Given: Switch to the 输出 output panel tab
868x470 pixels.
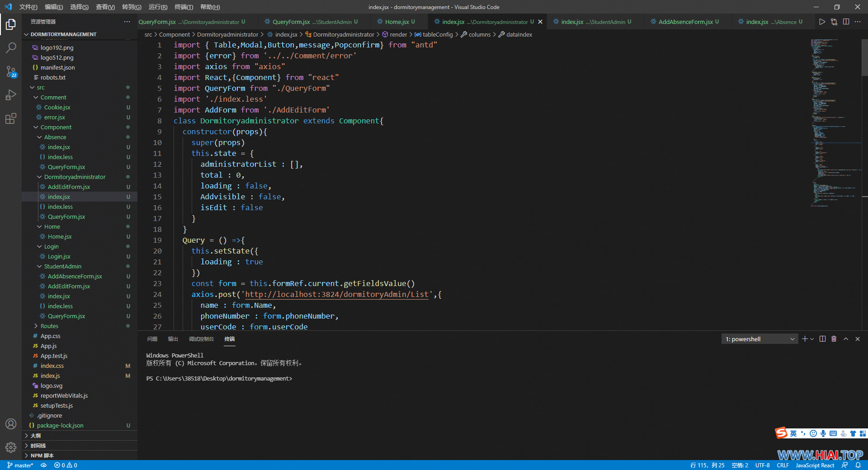Looking at the screenshot, I should (x=173, y=339).
